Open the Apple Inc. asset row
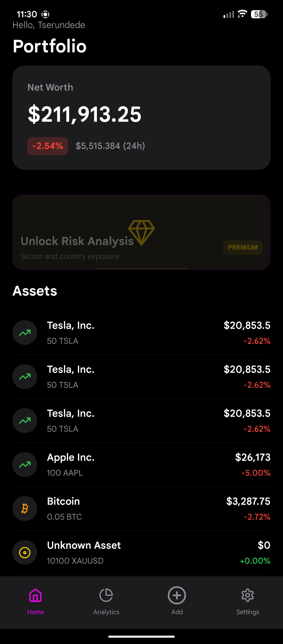 (141, 465)
